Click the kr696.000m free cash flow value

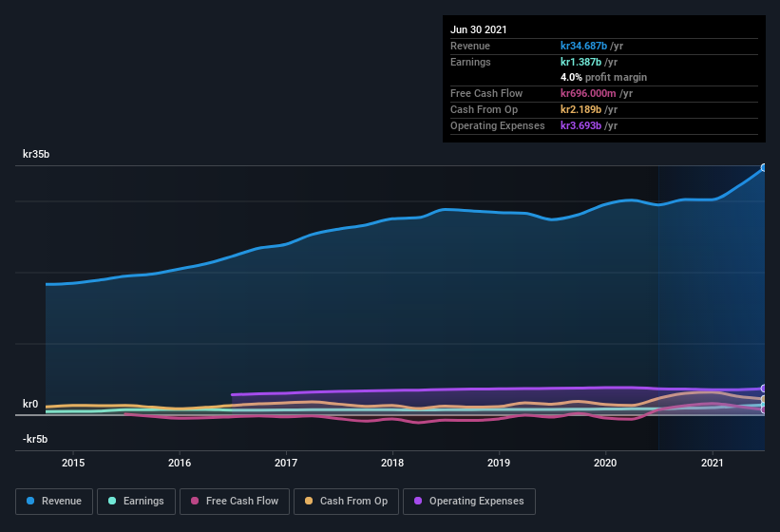pyautogui.click(x=588, y=93)
